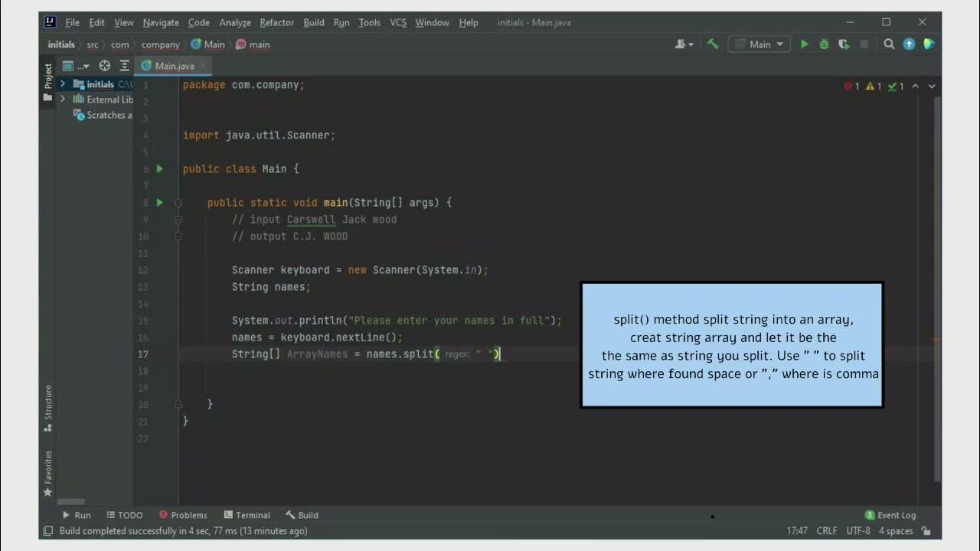Open the Tools menu
Image resolution: width=980 pixels, height=551 pixels.
369,22
